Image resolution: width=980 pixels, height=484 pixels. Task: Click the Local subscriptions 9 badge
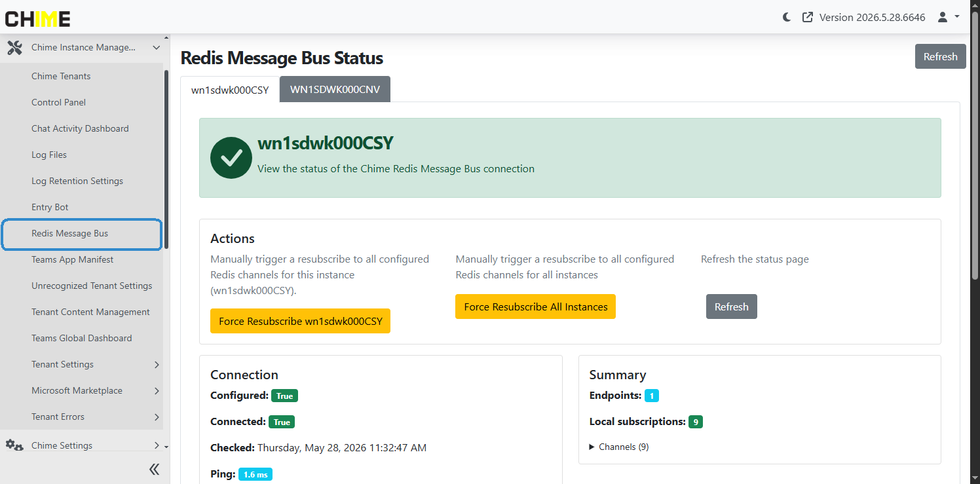(695, 422)
